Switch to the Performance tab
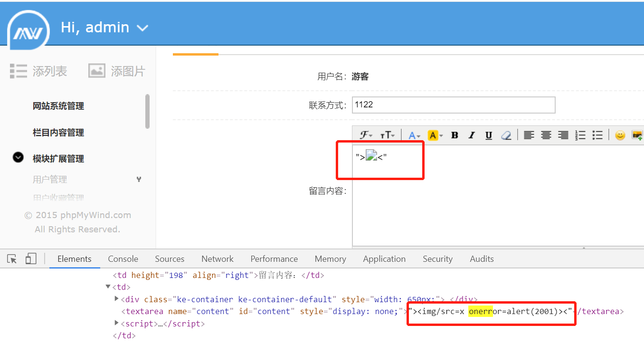644x344 pixels. (x=274, y=259)
